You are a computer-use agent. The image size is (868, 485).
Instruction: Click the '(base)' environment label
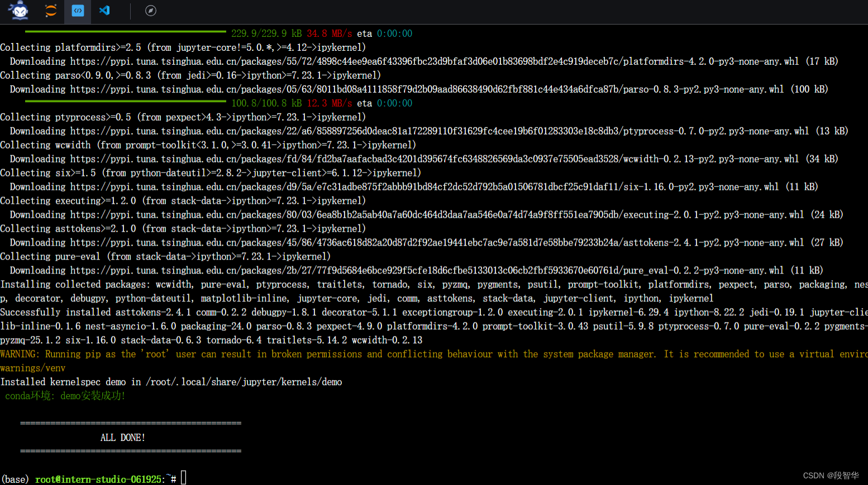[x=15, y=479]
